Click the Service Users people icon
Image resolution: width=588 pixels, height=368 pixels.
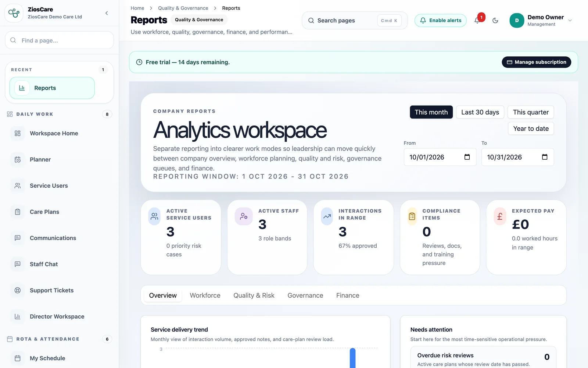(x=18, y=186)
